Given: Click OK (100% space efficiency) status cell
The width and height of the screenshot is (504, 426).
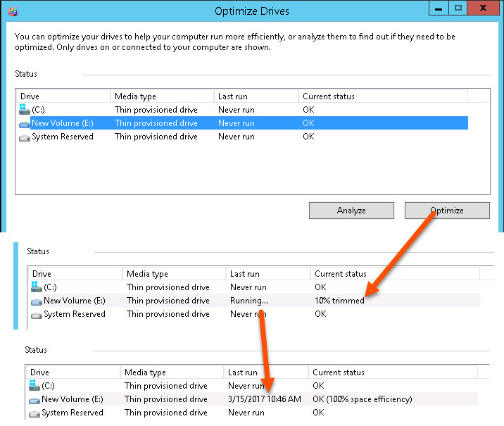Looking at the screenshot, I should click(363, 399).
